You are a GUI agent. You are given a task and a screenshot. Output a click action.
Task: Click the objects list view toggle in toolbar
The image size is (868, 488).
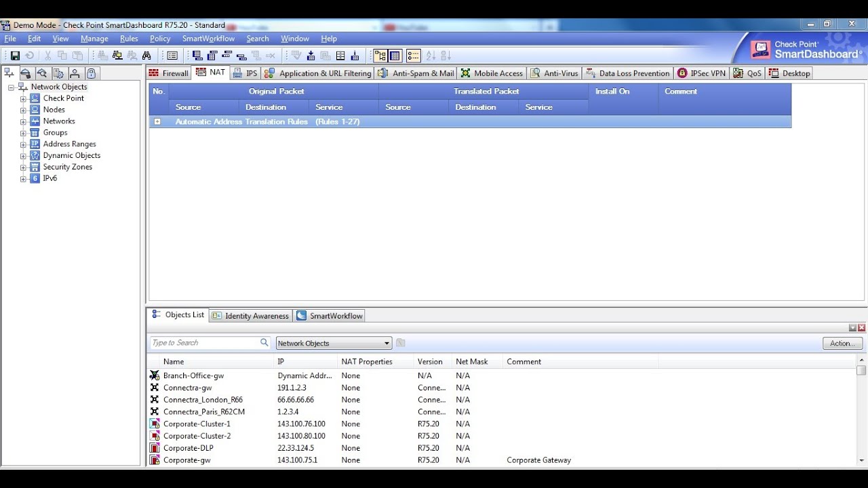414,56
